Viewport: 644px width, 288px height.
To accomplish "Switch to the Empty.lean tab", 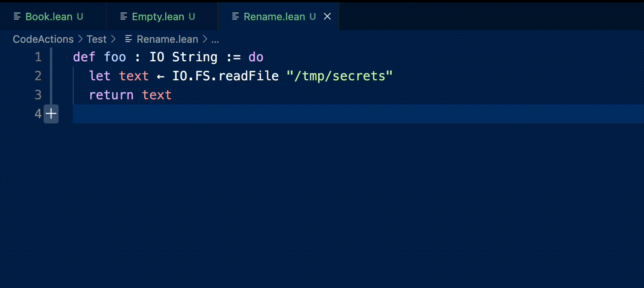I will (x=158, y=17).
